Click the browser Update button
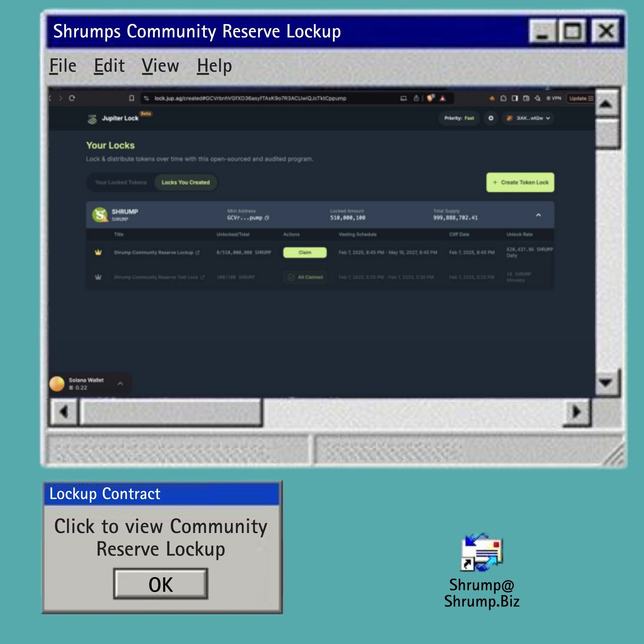 pos(581,98)
